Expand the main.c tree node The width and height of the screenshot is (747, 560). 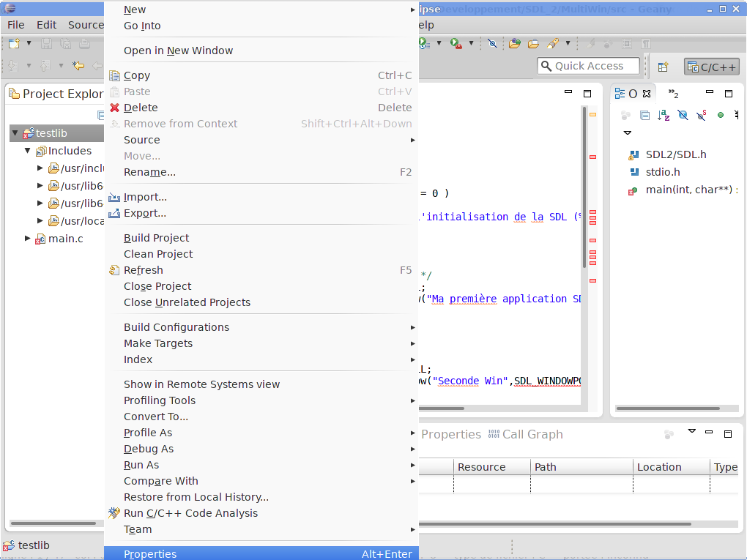28,239
